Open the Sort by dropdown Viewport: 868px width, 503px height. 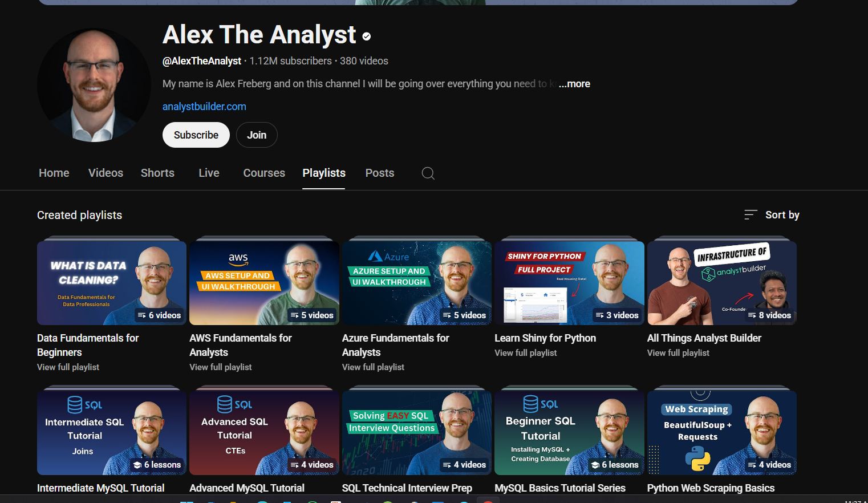point(782,215)
